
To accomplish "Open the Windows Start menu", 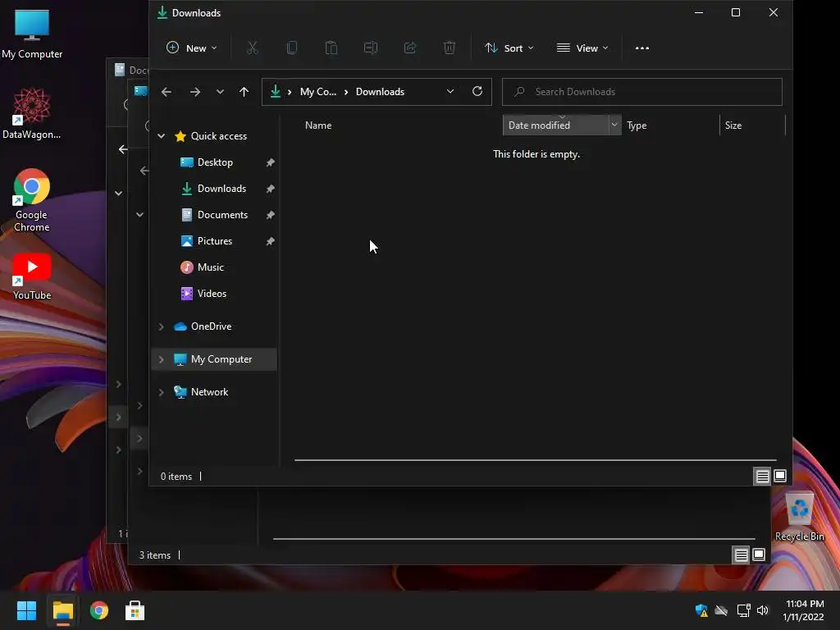I will 26,610.
